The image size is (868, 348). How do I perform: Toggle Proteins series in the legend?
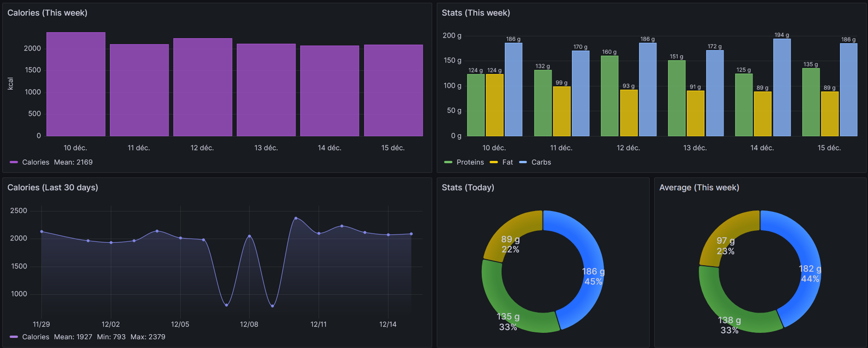pos(470,162)
